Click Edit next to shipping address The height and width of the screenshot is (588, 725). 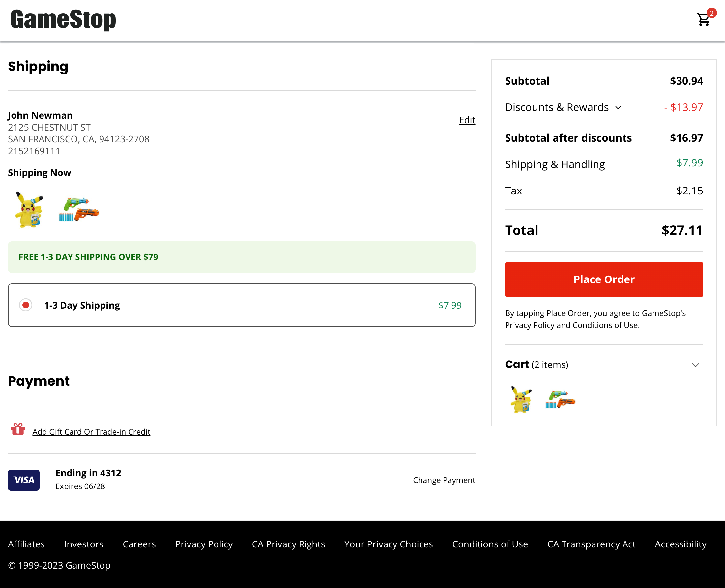(467, 120)
